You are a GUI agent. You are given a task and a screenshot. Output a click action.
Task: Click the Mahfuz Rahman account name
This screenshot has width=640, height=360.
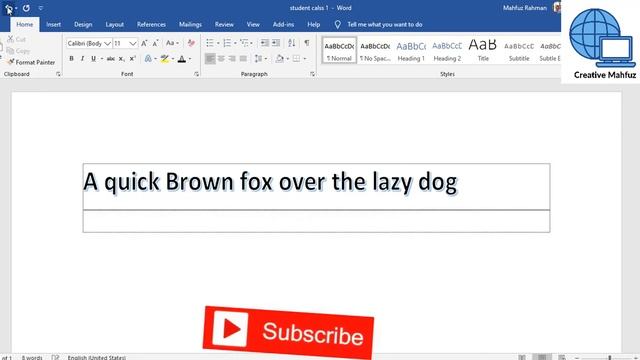tap(524, 8)
